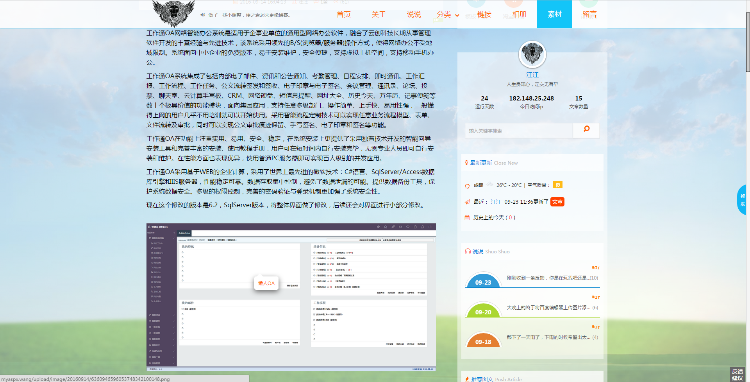The height and width of the screenshot is (382, 750).
Task: Click the gray feedback button bottom right
Action: click(737, 374)
